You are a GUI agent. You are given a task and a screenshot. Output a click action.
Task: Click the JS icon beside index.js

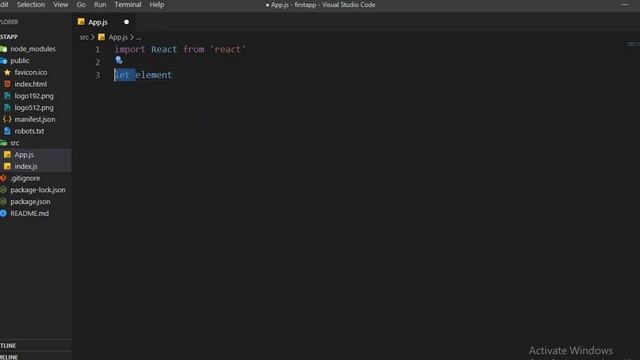click(x=7, y=167)
